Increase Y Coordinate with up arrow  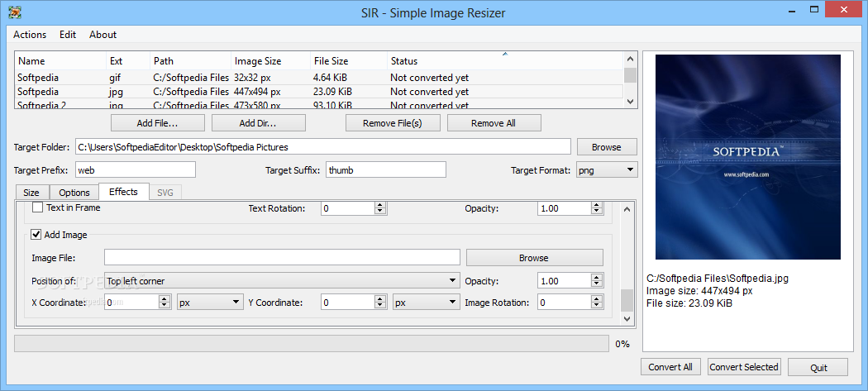[x=380, y=299]
